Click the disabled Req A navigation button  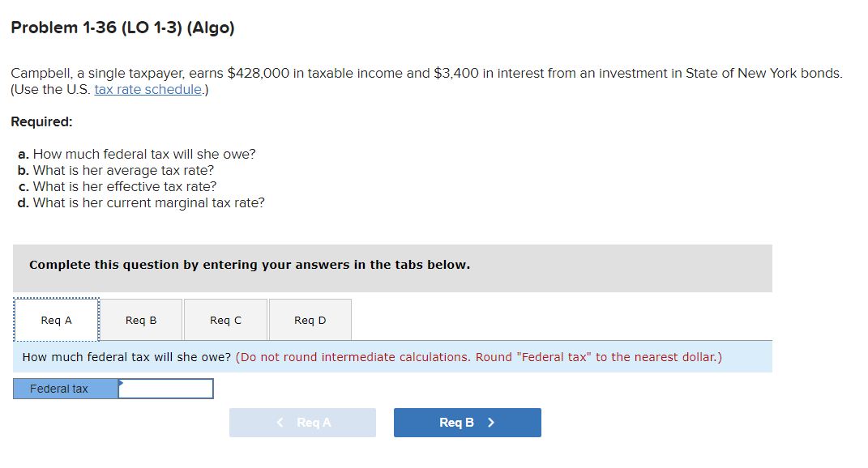[302, 422]
